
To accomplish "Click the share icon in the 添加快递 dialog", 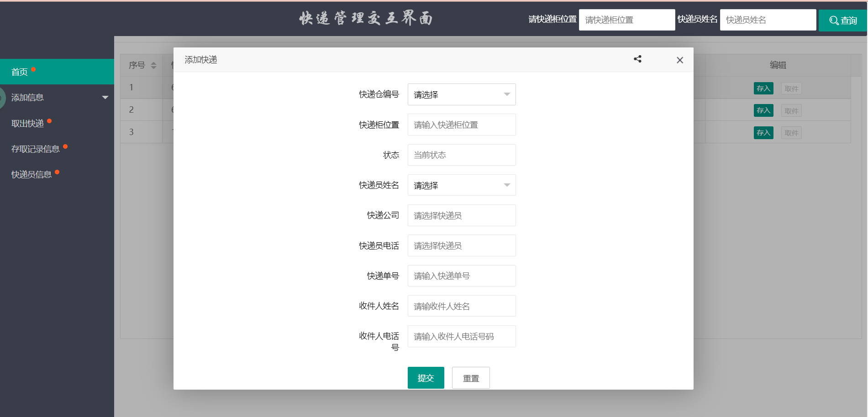I will [637, 59].
